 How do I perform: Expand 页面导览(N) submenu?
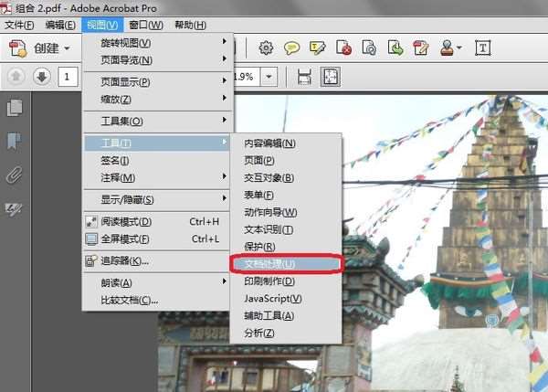click(156, 60)
